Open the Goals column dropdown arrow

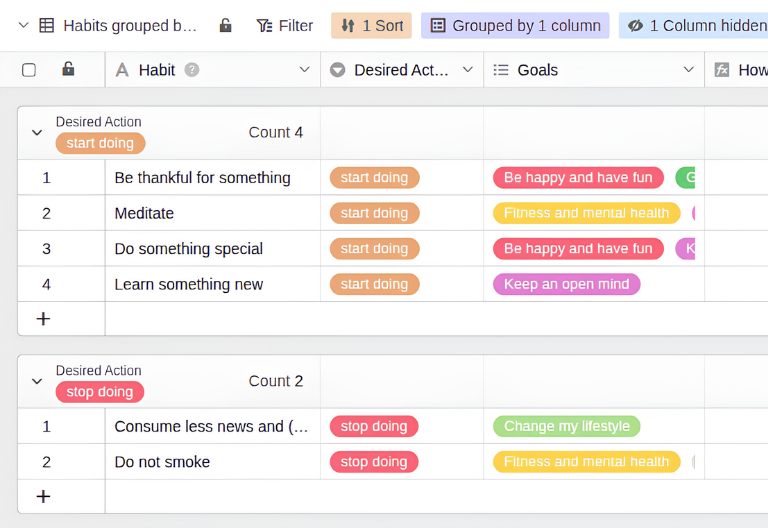(689, 70)
